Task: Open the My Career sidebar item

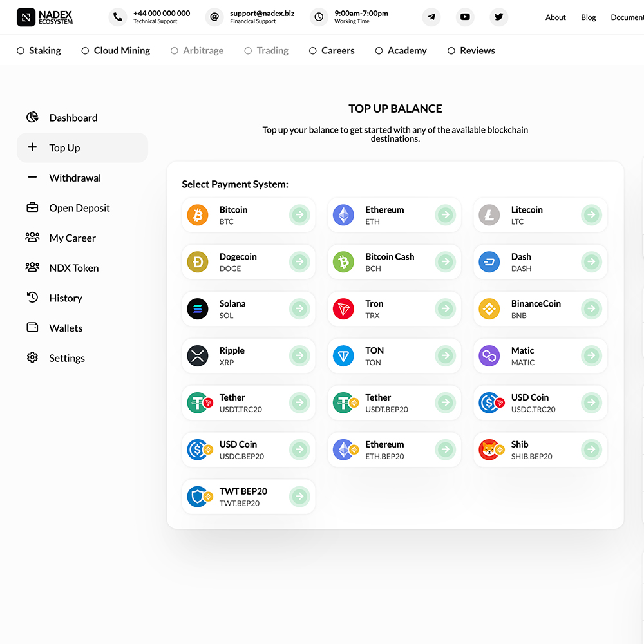Action: pos(82,238)
